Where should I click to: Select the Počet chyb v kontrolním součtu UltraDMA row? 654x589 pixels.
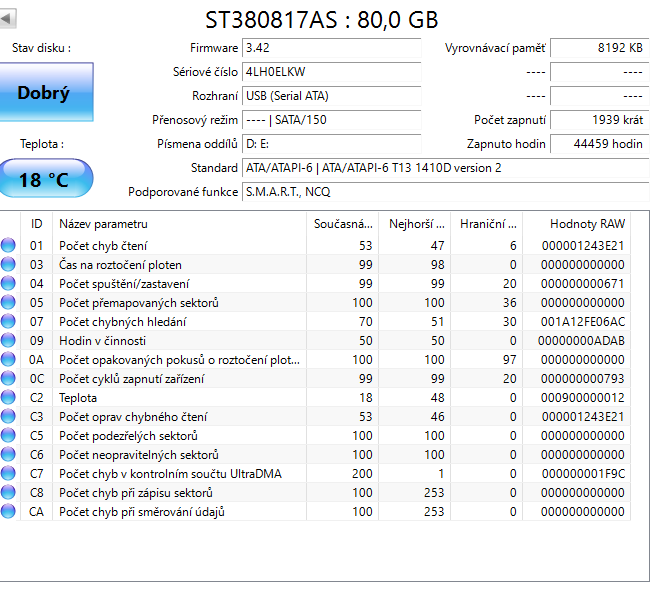pyautogui.click(x=315, y=473)
